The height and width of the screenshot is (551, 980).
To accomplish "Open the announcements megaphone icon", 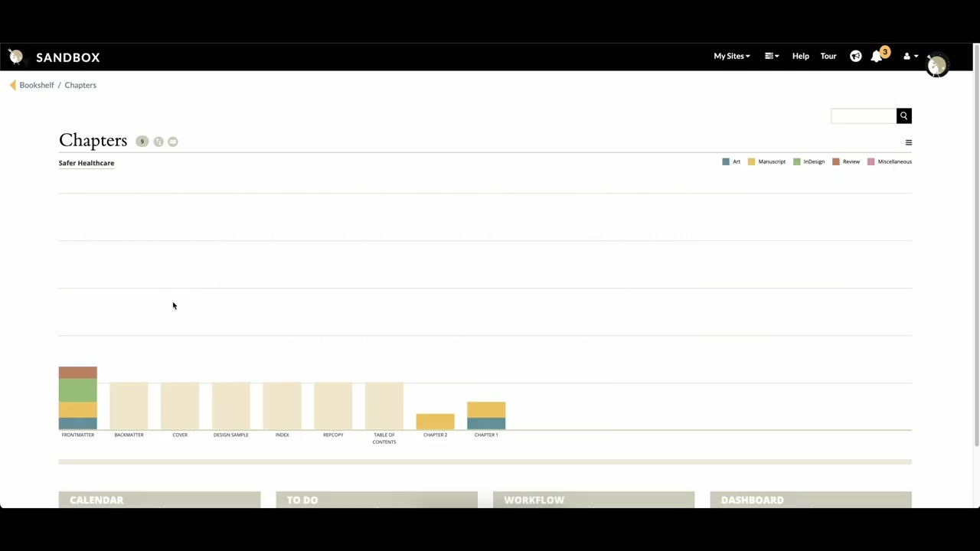I will click(855, 56).
